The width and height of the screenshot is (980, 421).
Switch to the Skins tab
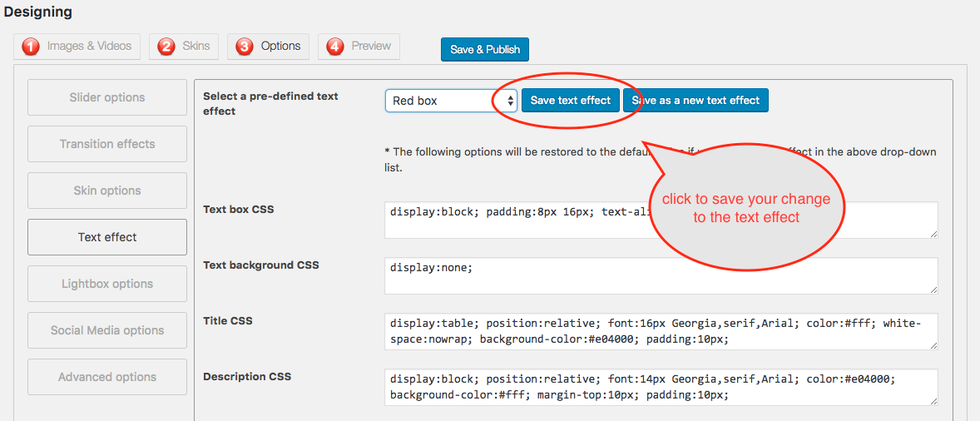pyautogui.click(x=196, y=47)
